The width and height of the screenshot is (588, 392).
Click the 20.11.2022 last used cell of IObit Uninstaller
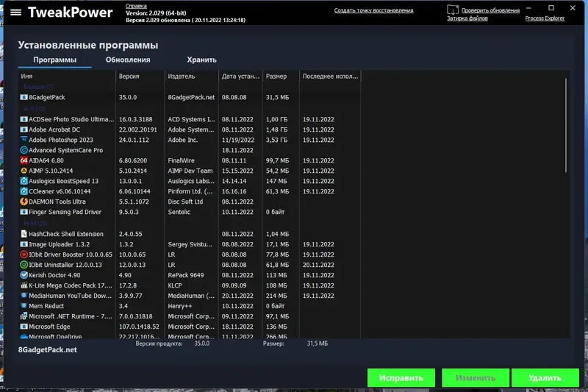(318, 265)
